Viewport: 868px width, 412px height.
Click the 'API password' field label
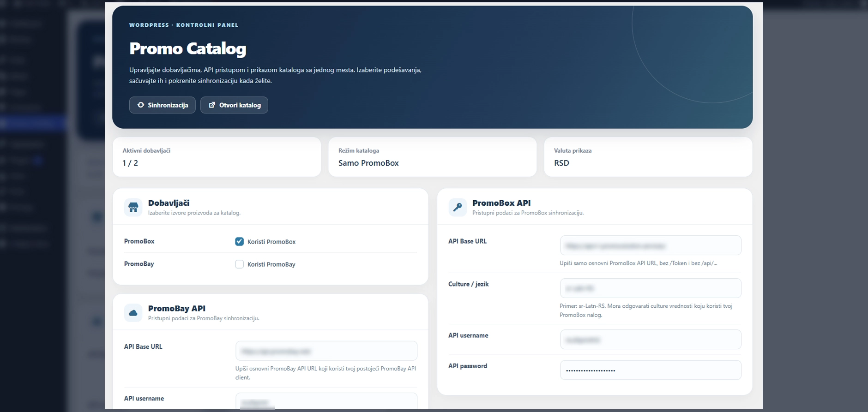point(468,366)
